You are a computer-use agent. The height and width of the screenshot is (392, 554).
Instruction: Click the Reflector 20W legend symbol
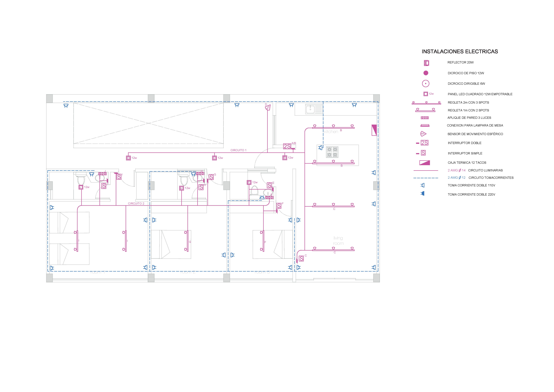(426, 63)
